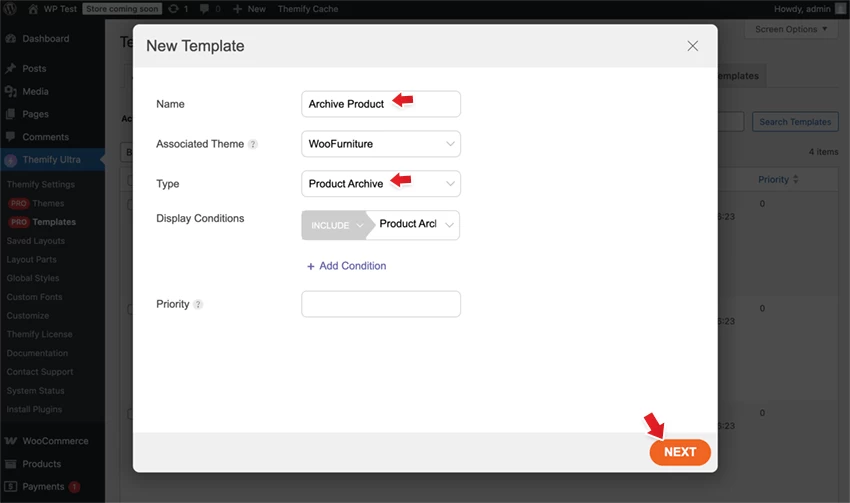The width and height of the screenshot is (850, 503).
Task: Open the Posts menu in sidebar
Action: pyautogui.click(x=34, y=69)
